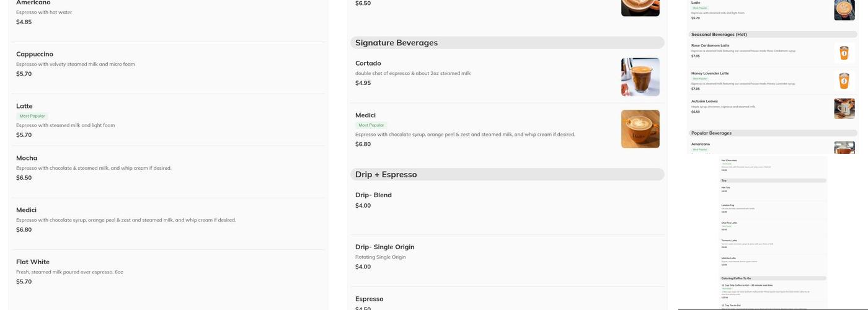Open the Autumn Leaves drink photo
This screenshot has width=868, height=310.
click(844, 108)
